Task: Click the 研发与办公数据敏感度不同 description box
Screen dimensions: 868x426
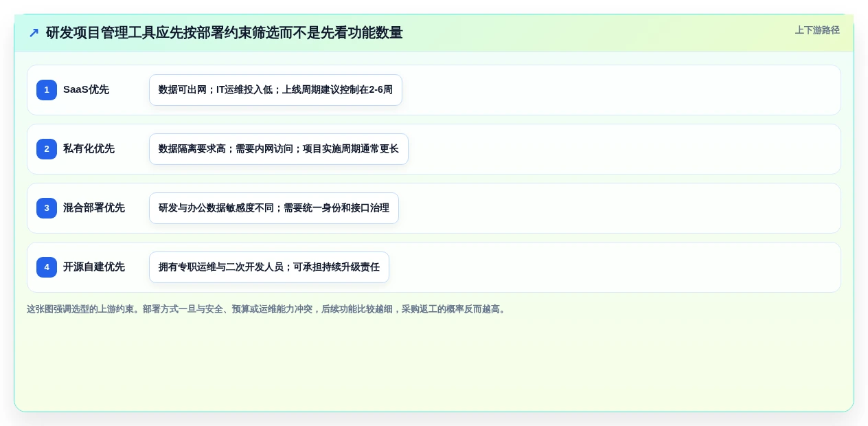Action: (x=274, y=208)
